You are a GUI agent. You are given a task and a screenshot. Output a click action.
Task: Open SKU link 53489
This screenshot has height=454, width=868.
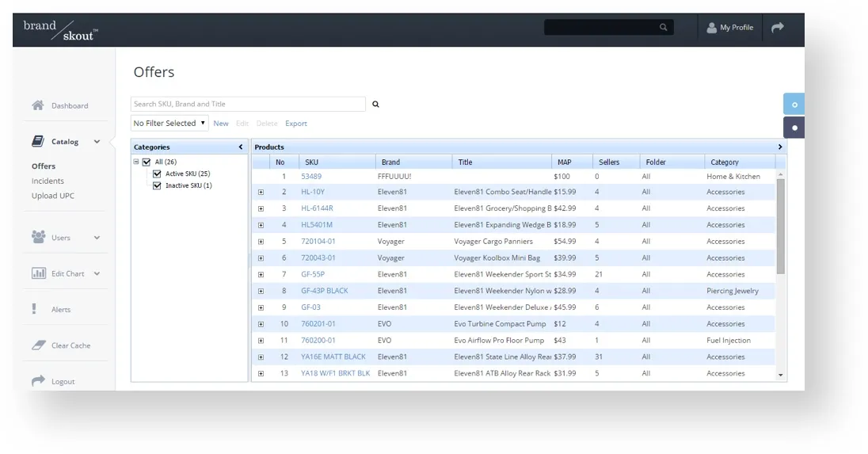[311, 177]
